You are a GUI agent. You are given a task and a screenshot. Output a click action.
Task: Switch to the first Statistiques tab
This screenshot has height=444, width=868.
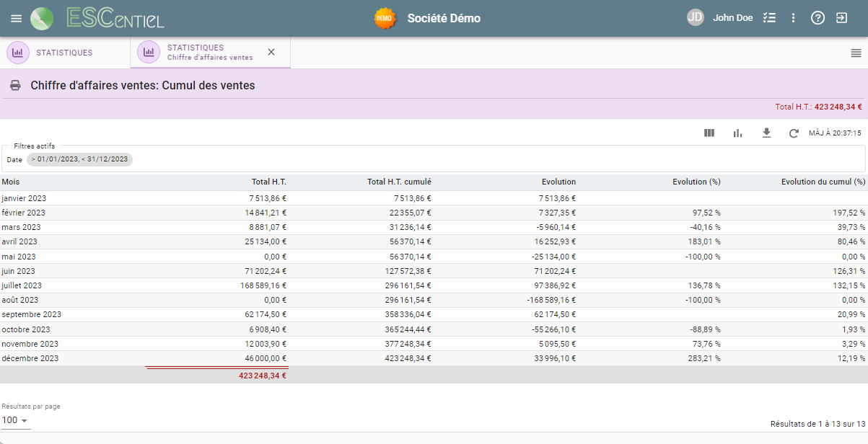[63, 53]
